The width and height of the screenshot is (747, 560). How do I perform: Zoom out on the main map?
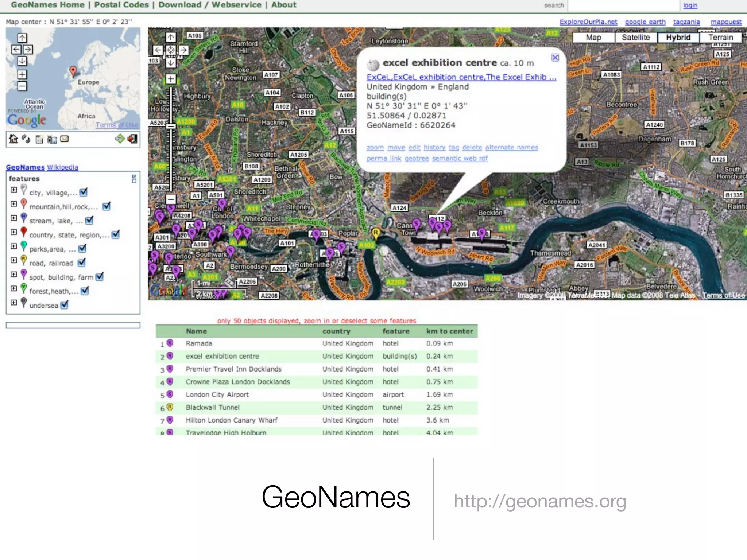point(171,199)
